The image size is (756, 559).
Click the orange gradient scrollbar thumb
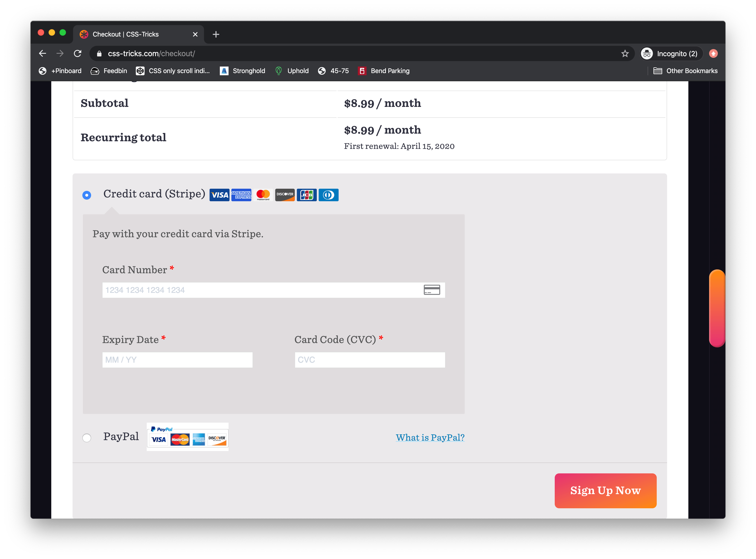[x=717, y=308]
